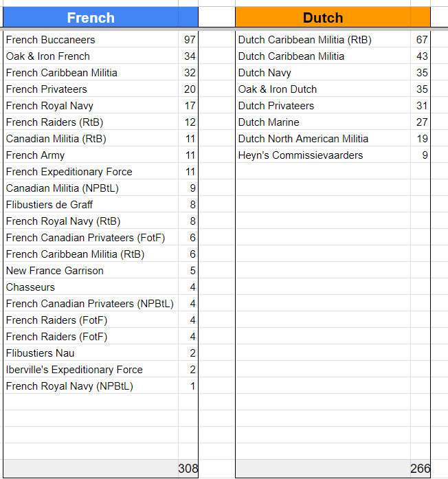448x479 pixels.
Task: Click the New France Garrison cell
Action: coord(55,271)
